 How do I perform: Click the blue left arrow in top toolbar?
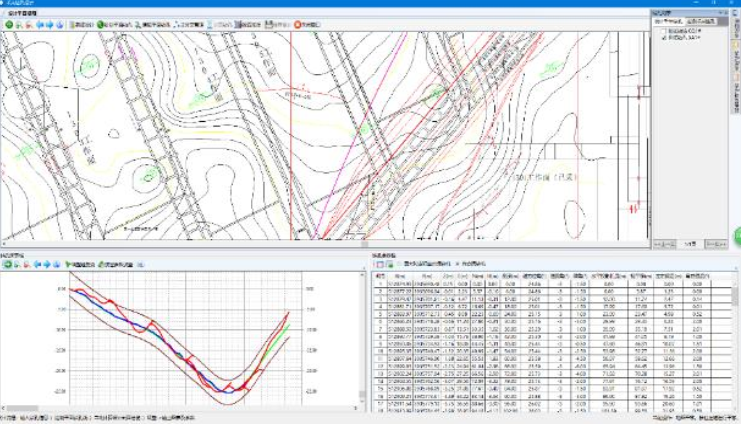pyautogui.click(x=40, y=24)
